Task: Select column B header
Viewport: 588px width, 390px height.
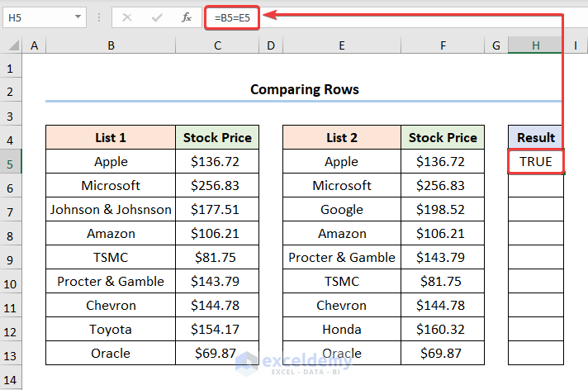Action: click(x=111, y=46)
